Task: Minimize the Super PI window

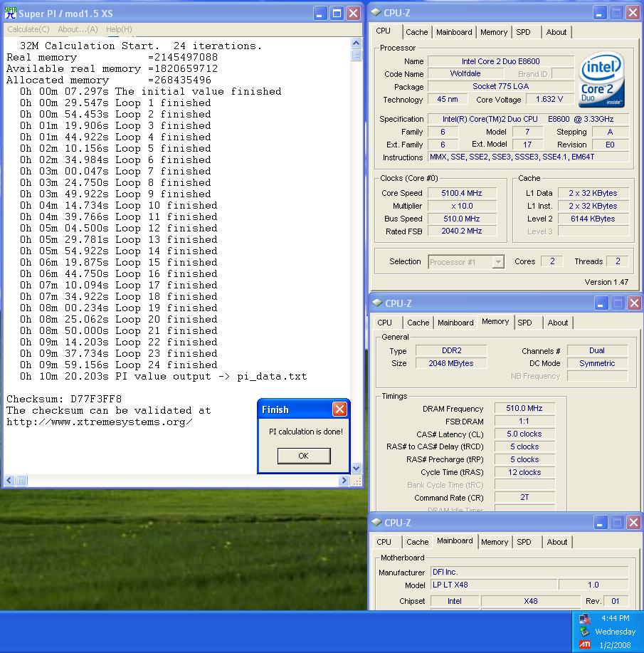Action: [x=320, y=14]
